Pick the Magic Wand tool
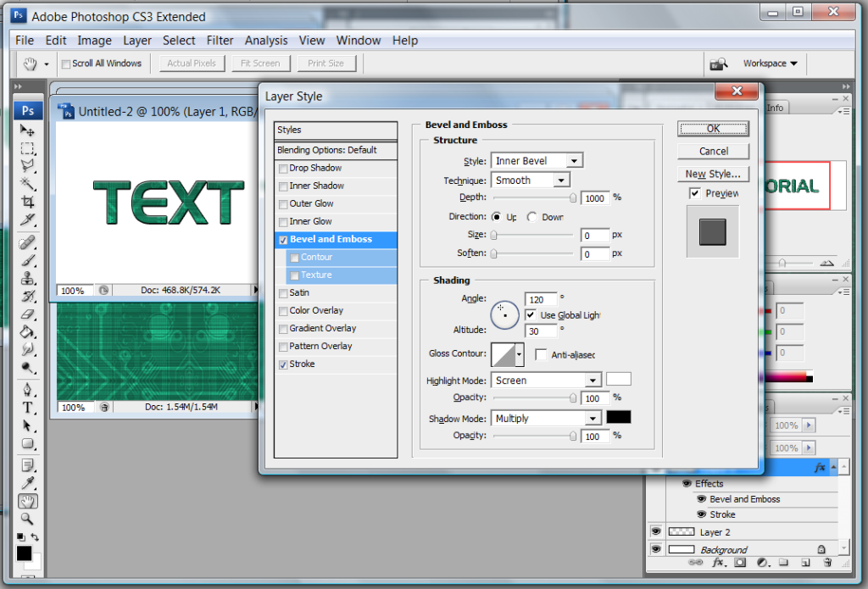 pyautogui.click(x=28, y=183)
